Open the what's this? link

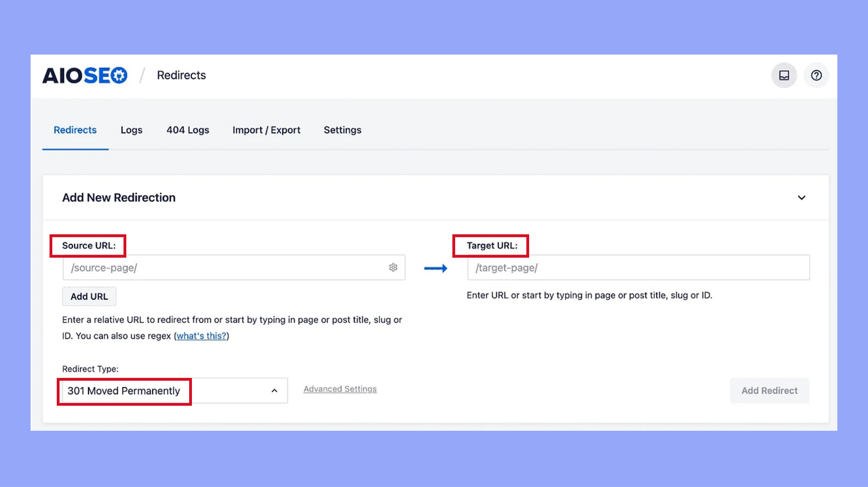pyautogui.click(x=201, y=336)
